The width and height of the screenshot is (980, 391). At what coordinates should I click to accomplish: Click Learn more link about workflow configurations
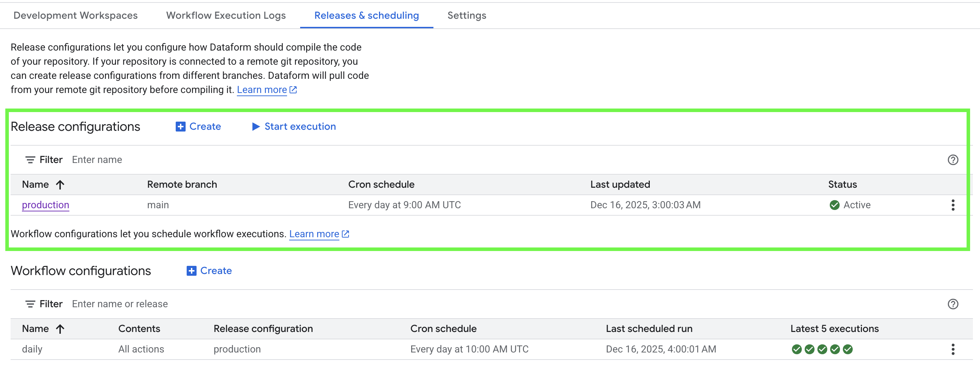pyautogui.click(x=314, y=234)
